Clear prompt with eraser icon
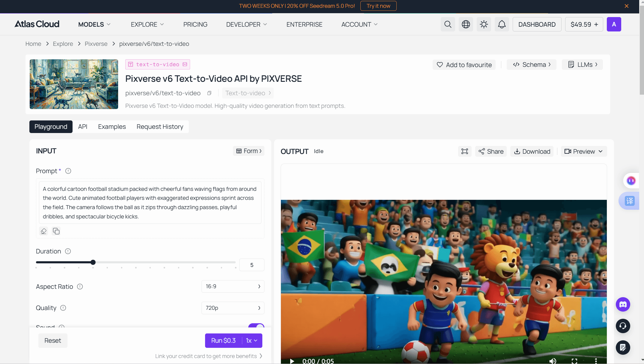 point(44,231)
